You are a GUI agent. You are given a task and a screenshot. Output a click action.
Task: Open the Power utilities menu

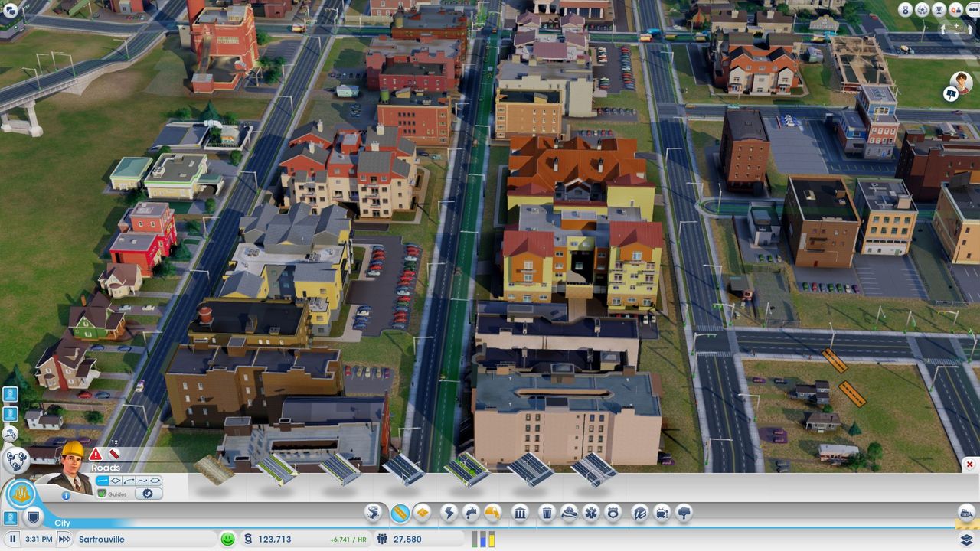point(449,513)
